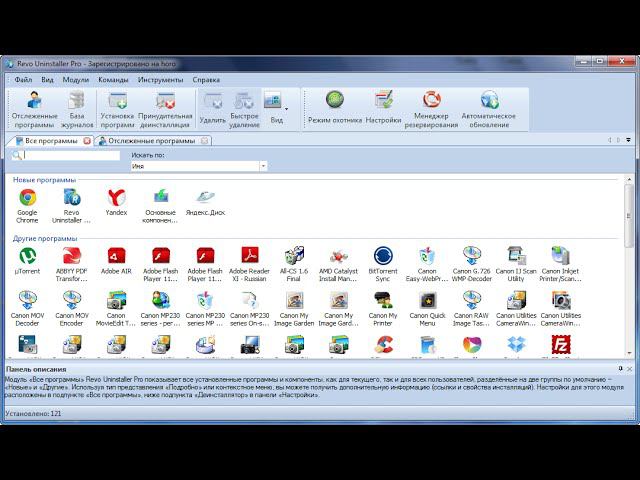Image resolution: width=640 pixels, height=480 pixels.
Task: Focus the program search field
Action: (72, 155)
